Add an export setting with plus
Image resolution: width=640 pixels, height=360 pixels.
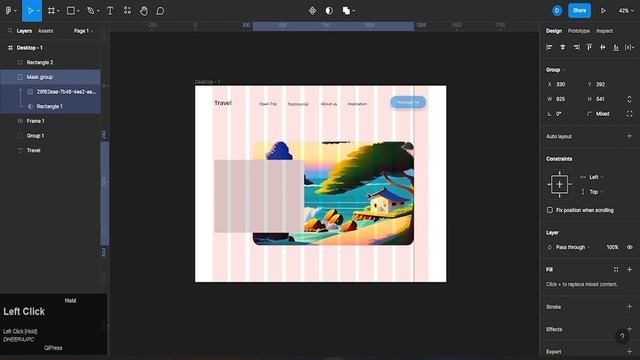coord(629,351)
